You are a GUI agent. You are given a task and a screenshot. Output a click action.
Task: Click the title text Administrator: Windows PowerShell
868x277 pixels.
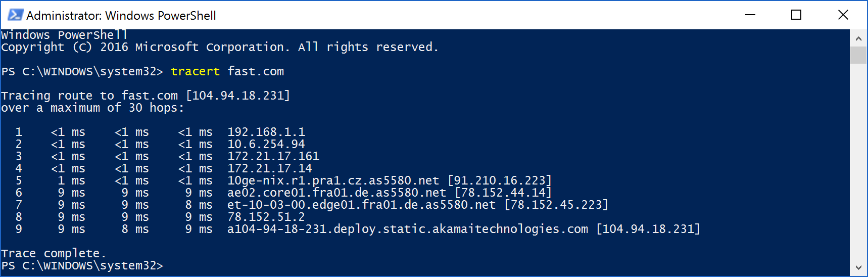coord(121,16)
